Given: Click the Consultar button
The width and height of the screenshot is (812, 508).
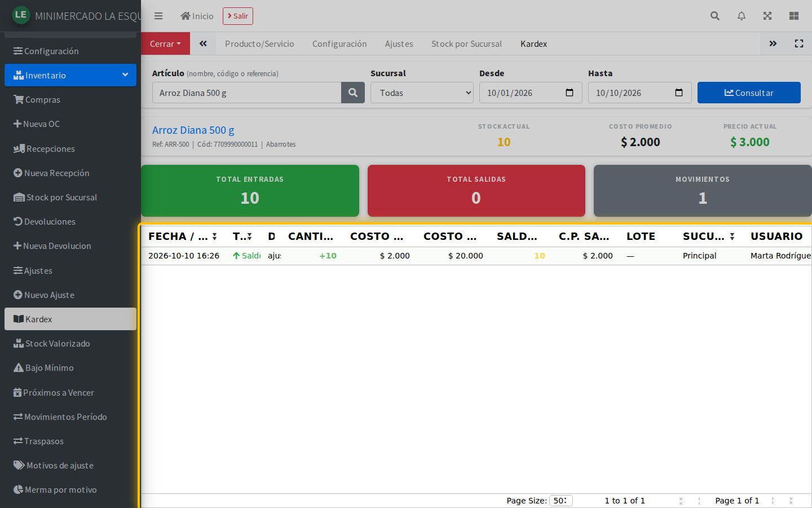Looking at the screenshot, I should coord(749,93).
